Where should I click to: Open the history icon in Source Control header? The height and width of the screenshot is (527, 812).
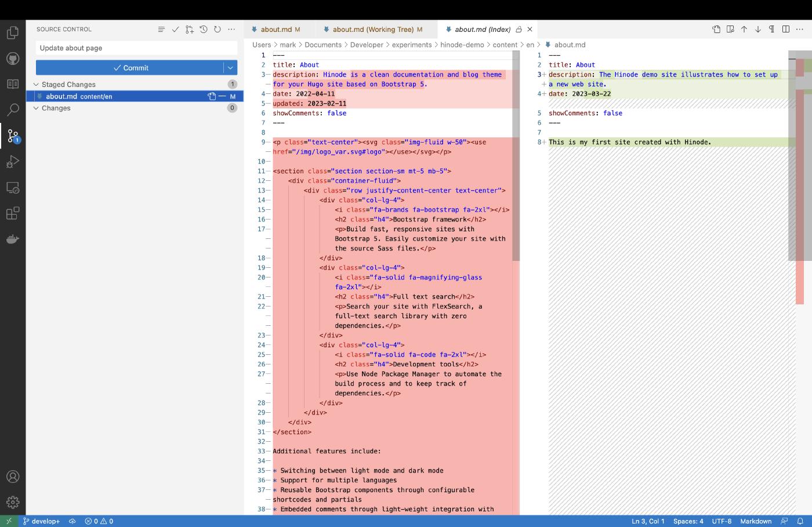204,29
